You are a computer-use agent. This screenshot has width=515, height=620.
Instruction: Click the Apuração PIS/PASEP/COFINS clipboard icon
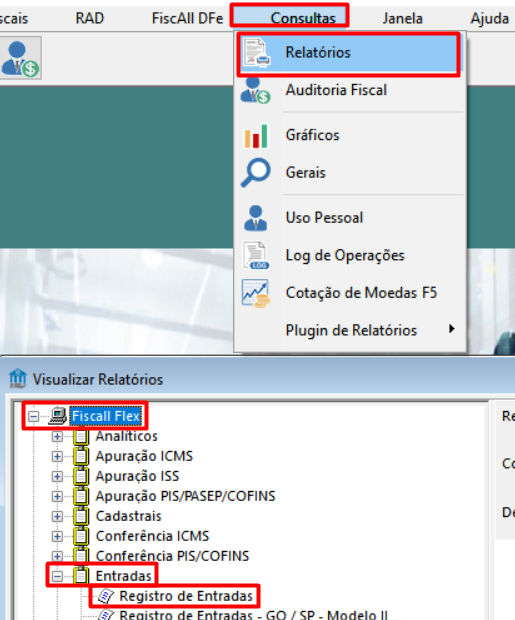81,496
